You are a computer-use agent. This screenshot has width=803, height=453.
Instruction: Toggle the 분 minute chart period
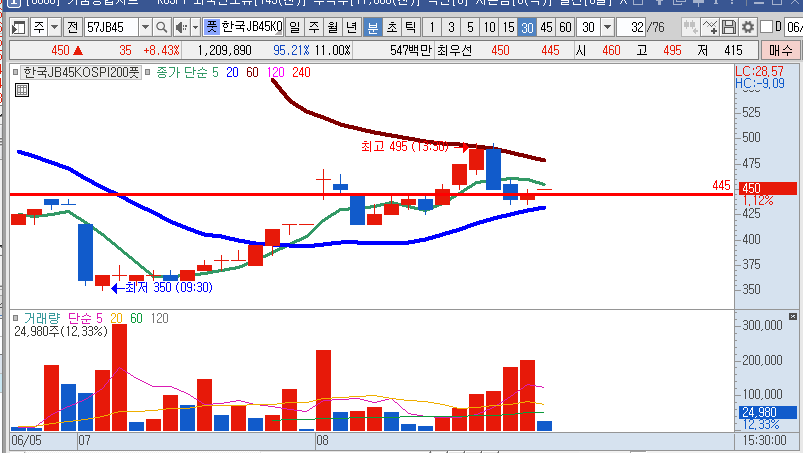(372, 26)
